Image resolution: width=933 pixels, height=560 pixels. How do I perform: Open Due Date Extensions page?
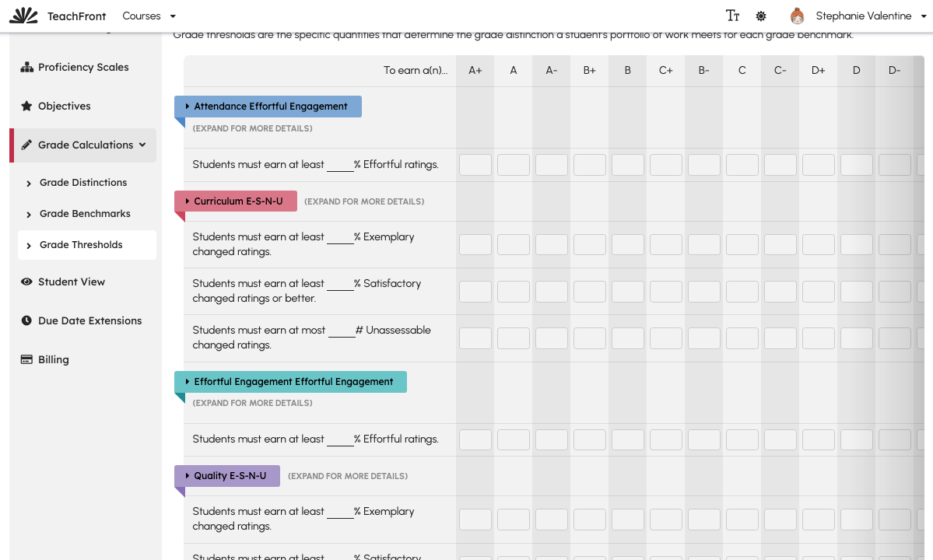(89, 320)
